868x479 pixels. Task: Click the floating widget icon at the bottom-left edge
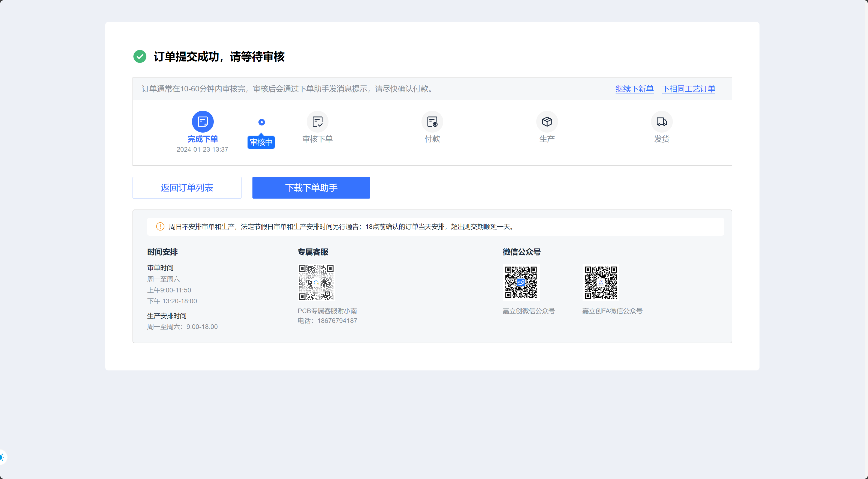click(2, 457)
